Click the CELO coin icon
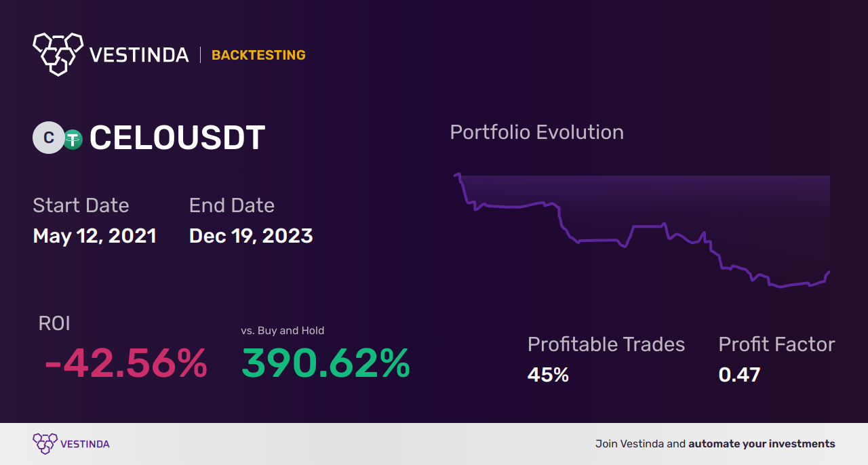This screenshot has height=465, width=868. (48, 138)
